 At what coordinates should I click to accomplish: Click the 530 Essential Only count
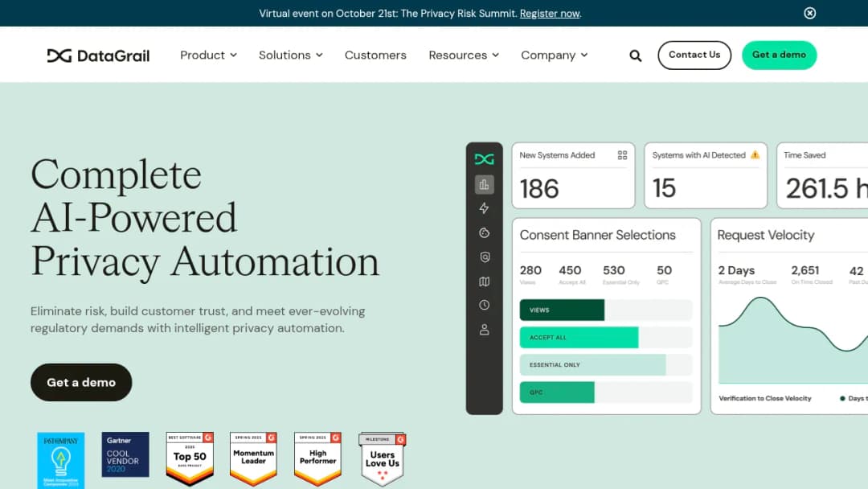[613, 270]
